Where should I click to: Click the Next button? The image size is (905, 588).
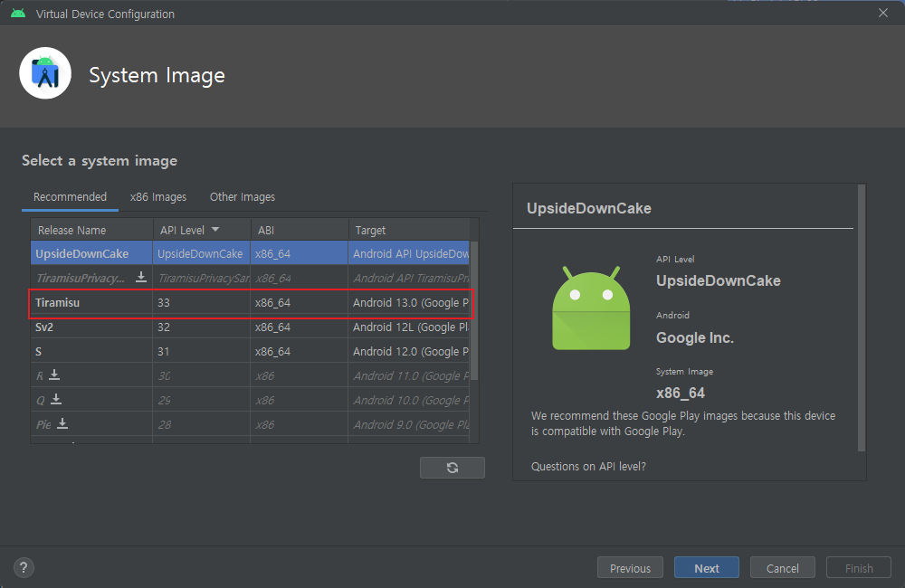707,568
